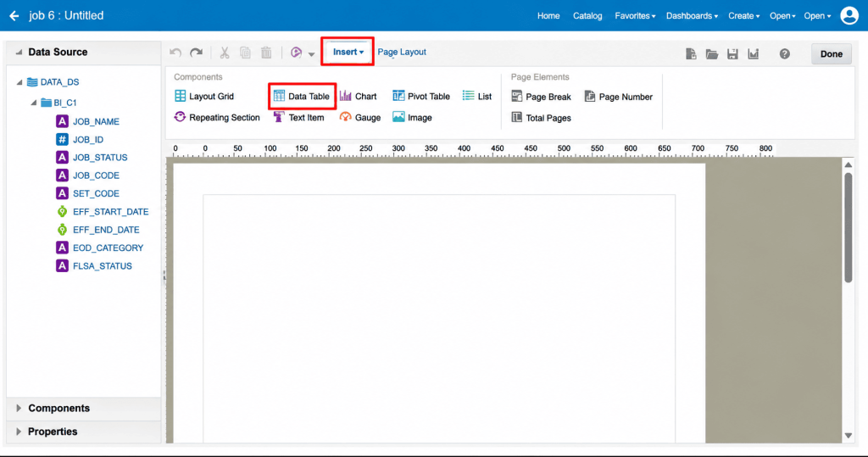Image resolution: width=868 pixels, height=457 pixels.
Task: Click the Redo arrow icon
Action: coord(196,53)
